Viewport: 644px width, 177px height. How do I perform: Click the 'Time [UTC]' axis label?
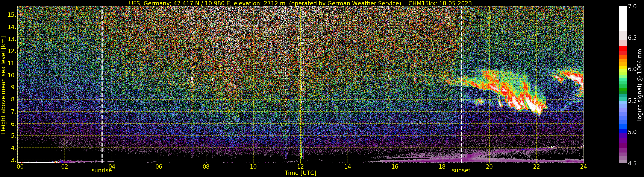click(300, 173)
